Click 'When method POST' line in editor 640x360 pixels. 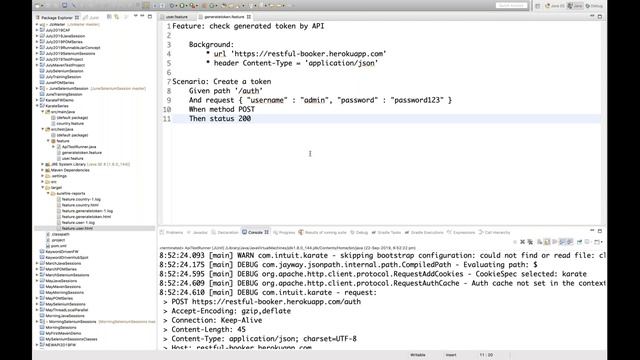click(x=222, y=109)
